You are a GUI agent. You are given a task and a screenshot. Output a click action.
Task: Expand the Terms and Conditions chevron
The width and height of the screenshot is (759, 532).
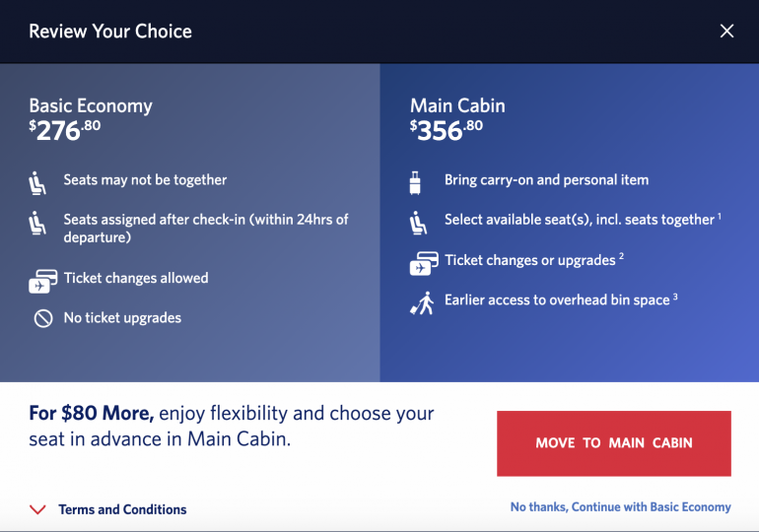(38, 509)
